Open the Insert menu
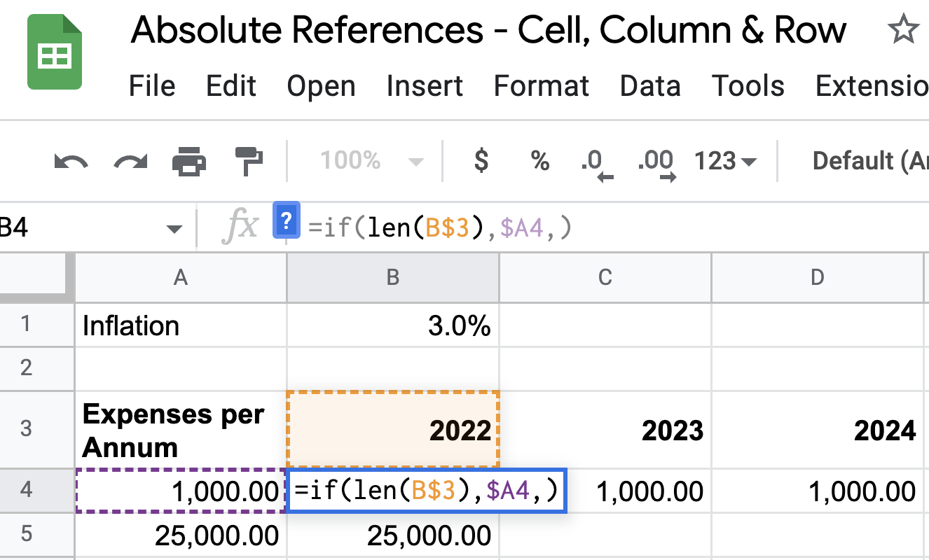The image size is (929, 560). [424, 85]
